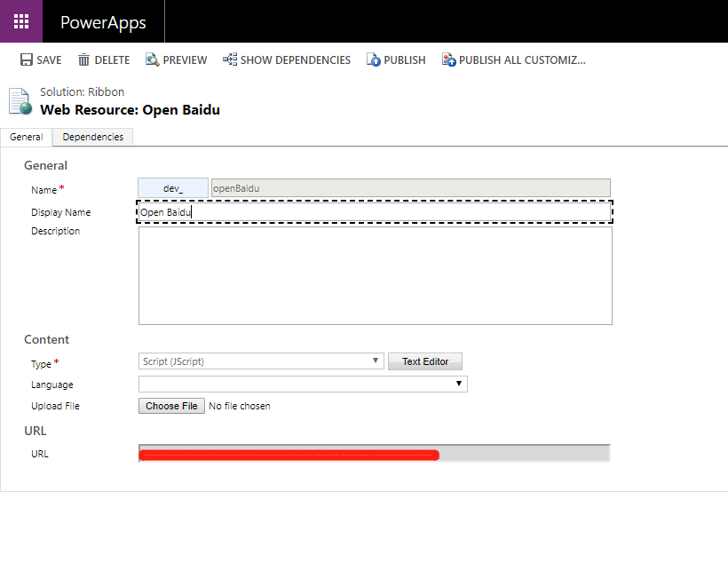Open the PowerApps app launcher waffle icon
This screenshot has width=728, height=571.
tap(21, 21)
